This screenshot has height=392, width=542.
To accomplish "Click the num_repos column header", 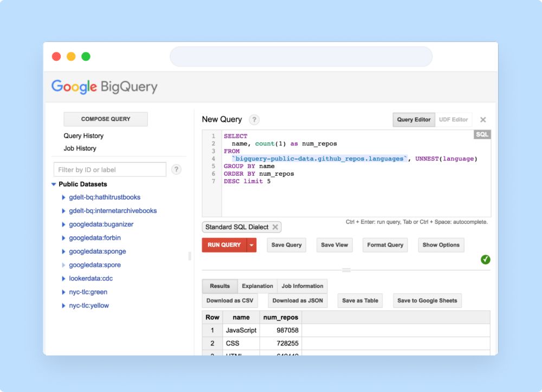I will click(x=281, y=317).
